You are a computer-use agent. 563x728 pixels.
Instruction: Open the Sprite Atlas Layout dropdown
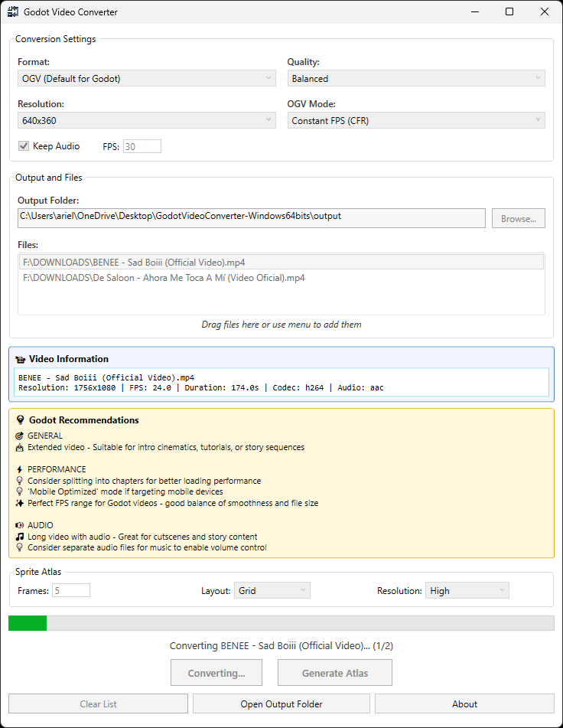[272, 590]
